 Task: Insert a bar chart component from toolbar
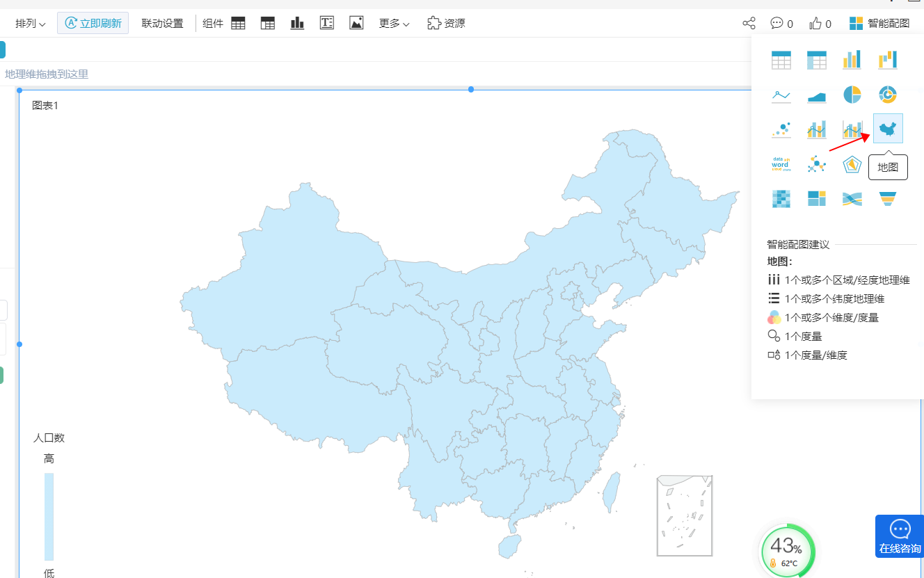297,23
